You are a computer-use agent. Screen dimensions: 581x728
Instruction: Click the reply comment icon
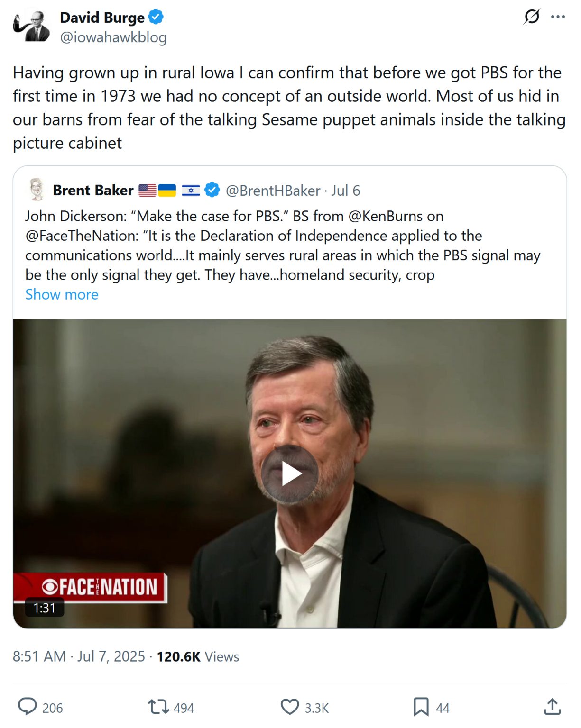pyautogui.click(x=28, y=707)
